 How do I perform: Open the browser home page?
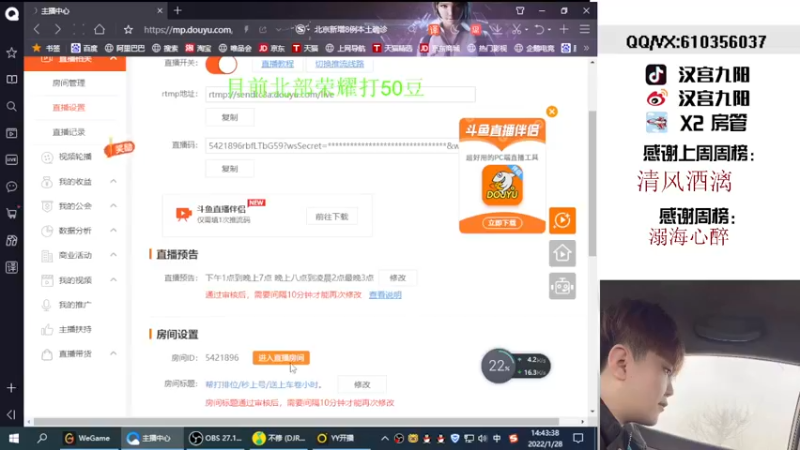[x=99, y=30]
